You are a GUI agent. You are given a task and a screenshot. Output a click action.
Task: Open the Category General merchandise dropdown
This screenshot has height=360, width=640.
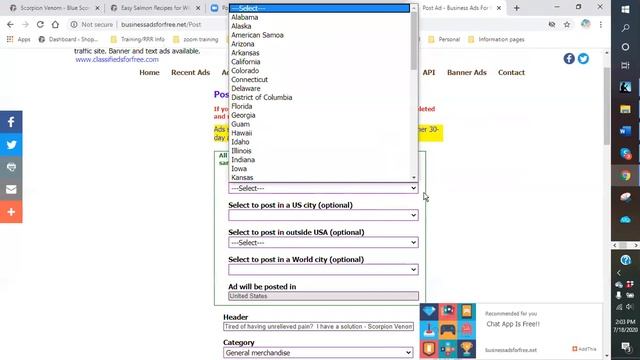pos(318,353)
